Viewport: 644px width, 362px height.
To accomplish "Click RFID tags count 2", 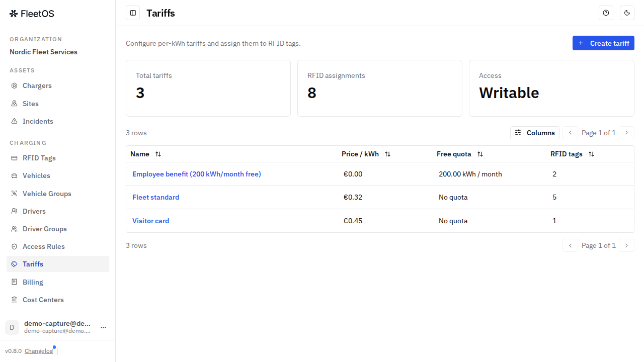I will click(x=554, y=174).
